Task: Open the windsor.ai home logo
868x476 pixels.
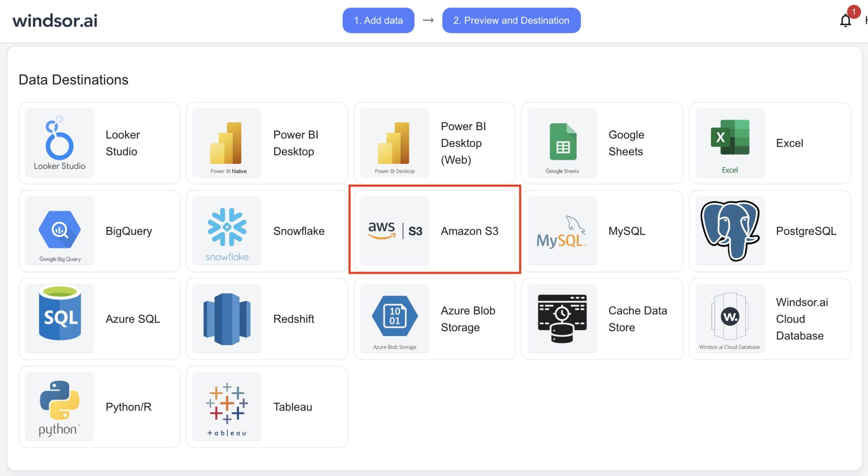Action: point(55,21)
